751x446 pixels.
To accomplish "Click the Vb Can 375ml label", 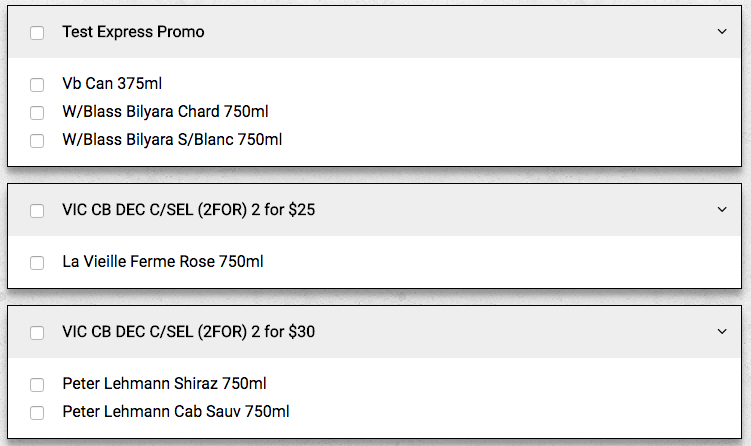I will coord(112,84).
